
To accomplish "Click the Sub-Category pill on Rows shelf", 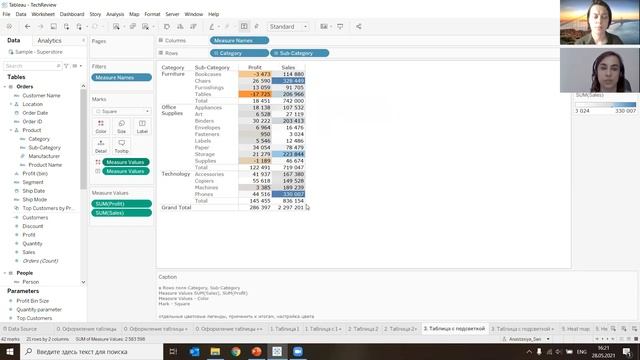I will tap(299, 53).
